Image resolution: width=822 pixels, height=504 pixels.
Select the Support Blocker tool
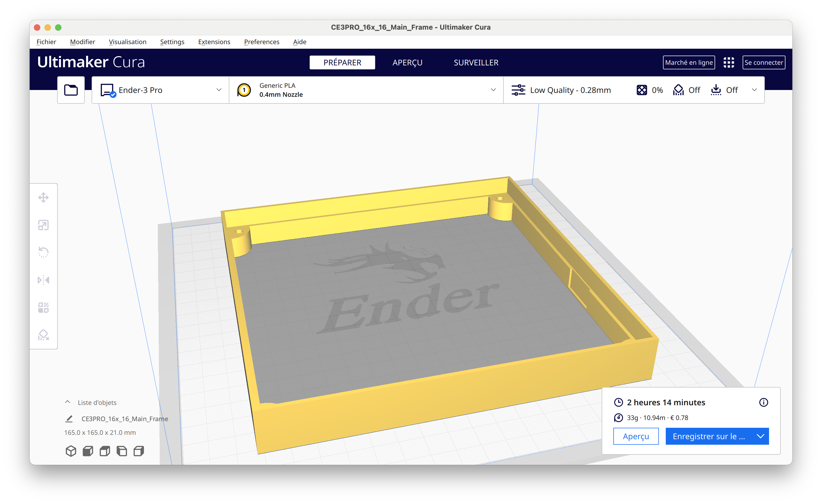tap(43, 335)
